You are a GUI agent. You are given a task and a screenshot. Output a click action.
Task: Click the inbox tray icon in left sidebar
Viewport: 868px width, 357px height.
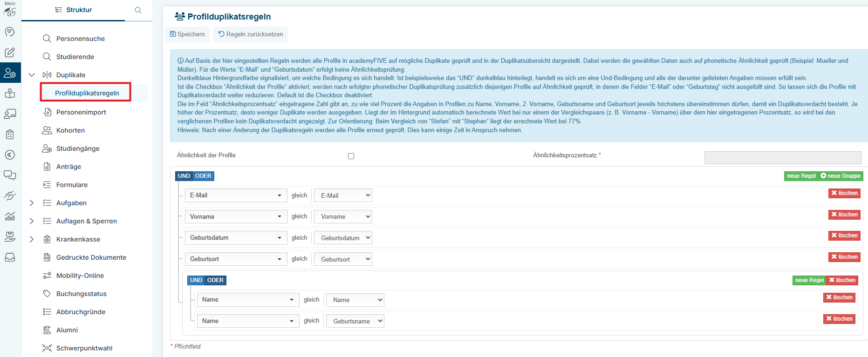(10, 257)
